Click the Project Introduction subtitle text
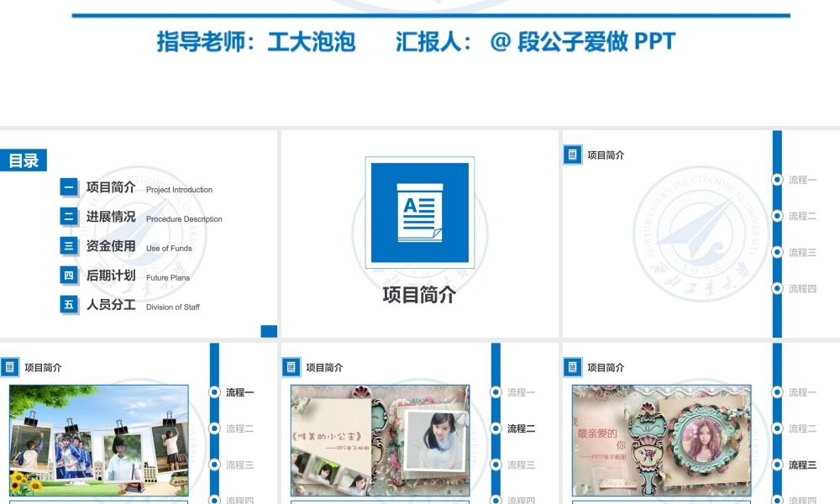The height and width of the screenshot is (504, 840). tap(179, 190)
